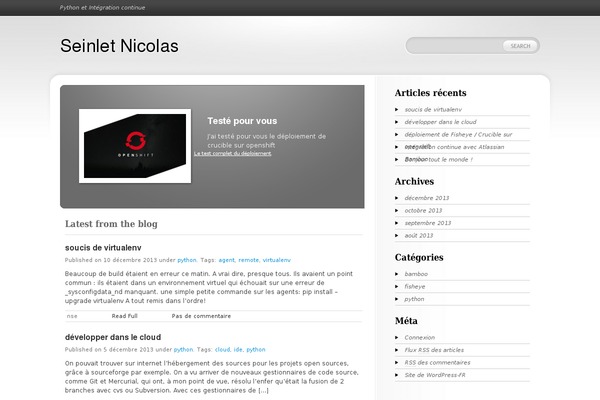Image resolution: width=600 pixels, height=400 pixels.
Task: Click 'Published on 10 décembre 2013' date text
Action: point(111,260)
